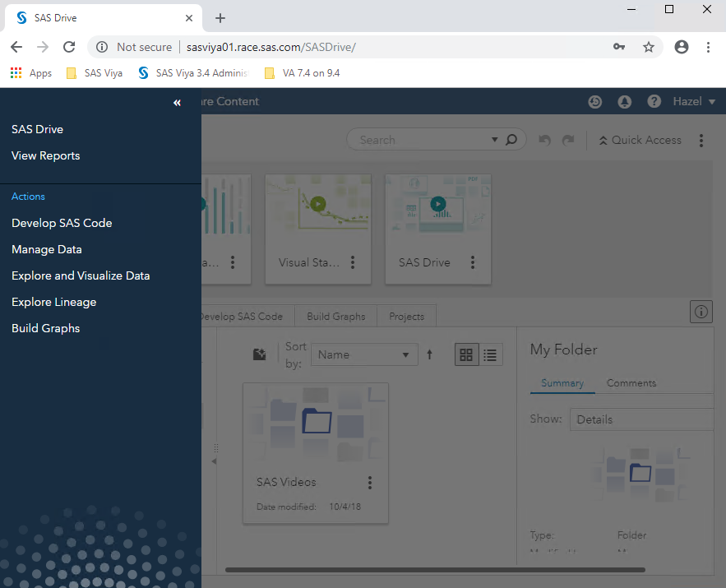Open Chrome menu three dots
This screenshot has width=726, height=588.
tap(708, 47)
